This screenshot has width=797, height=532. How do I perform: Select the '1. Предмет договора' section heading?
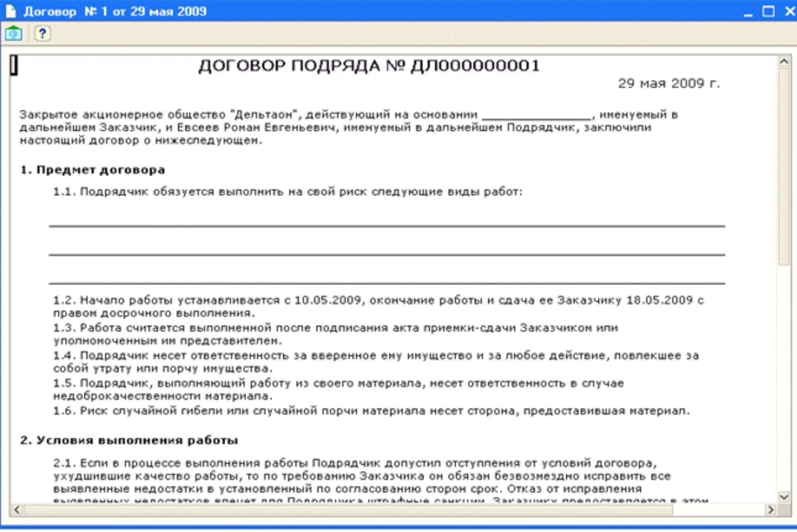(x=92, y=170)
